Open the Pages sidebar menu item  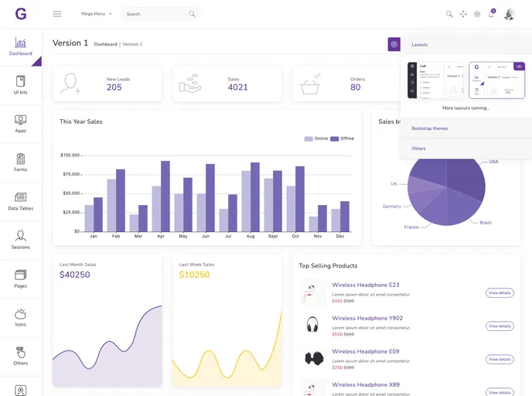[x=21, y=278]
